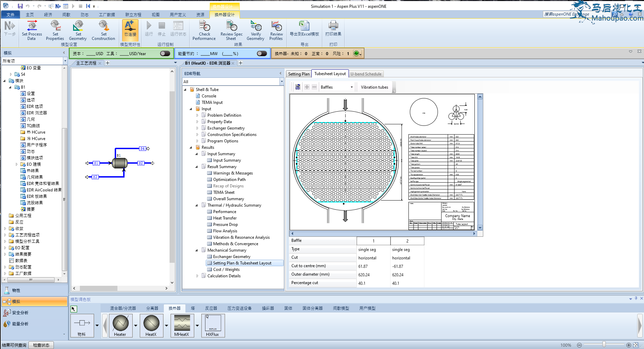Select the 塔 columns palette tab
Image resolution: width=644 pixels, height=349 pixels.
click(x=193, y=308)
